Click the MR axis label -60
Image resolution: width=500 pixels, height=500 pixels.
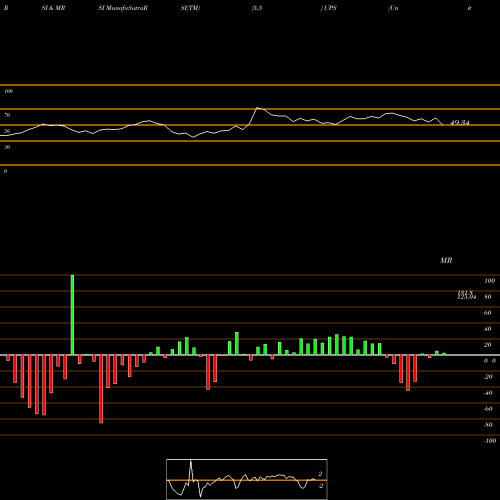pos(488,409)
